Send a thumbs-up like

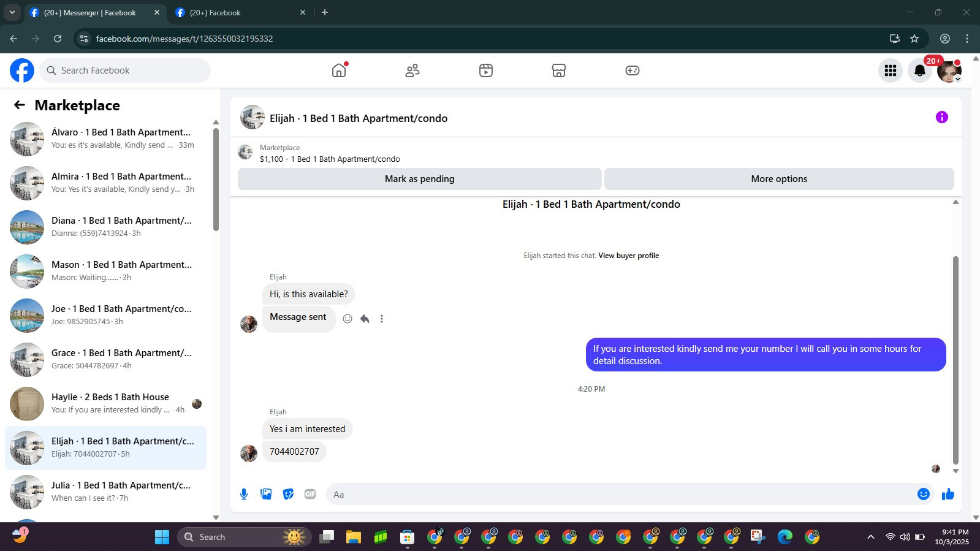point(948,494)
